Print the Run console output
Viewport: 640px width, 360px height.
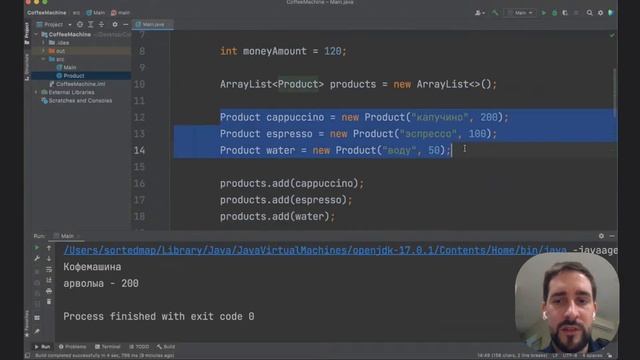tap(49, 291)
